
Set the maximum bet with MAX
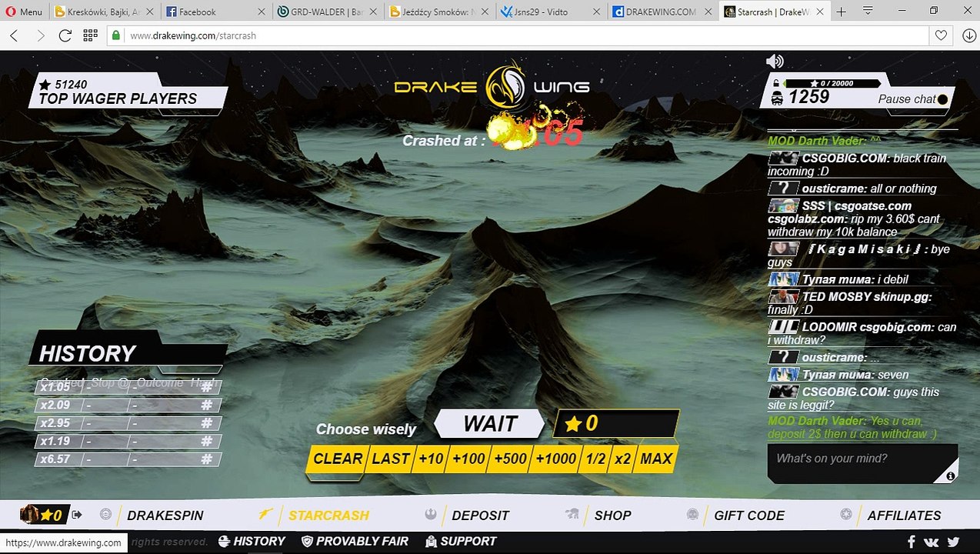coord(656,459)
